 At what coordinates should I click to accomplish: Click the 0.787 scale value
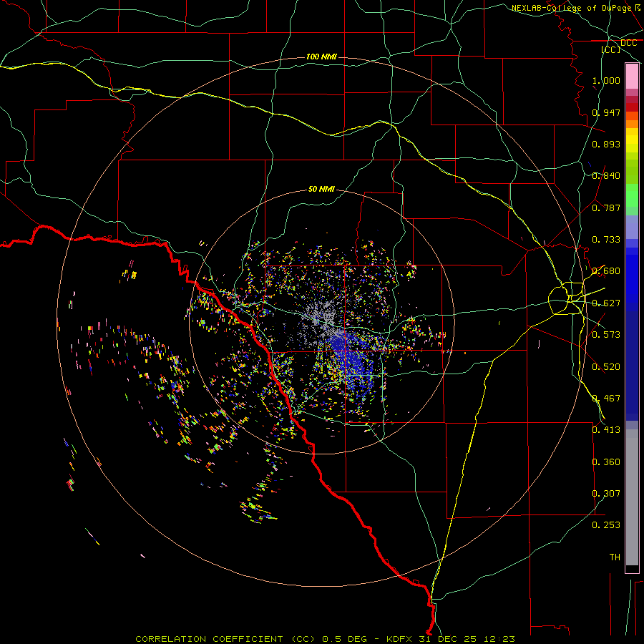pos(606,208)
